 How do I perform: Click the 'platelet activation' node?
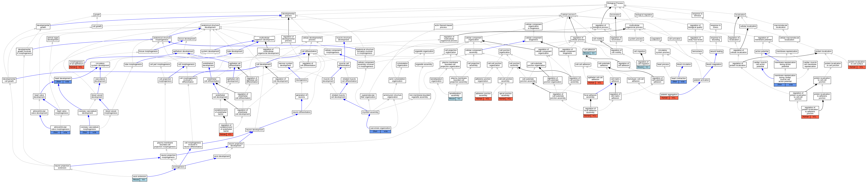pos(701,80)
